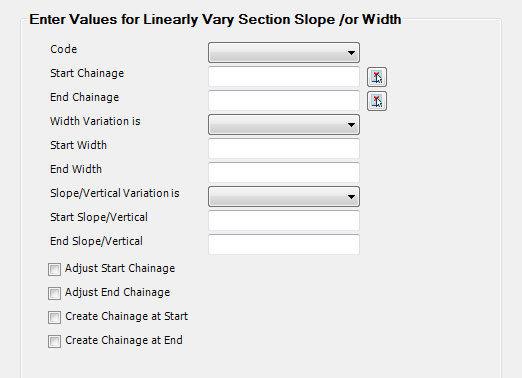Click the Slope/Vertical Variation is label
The image size is (522, 378).
(x=115, y=193)
